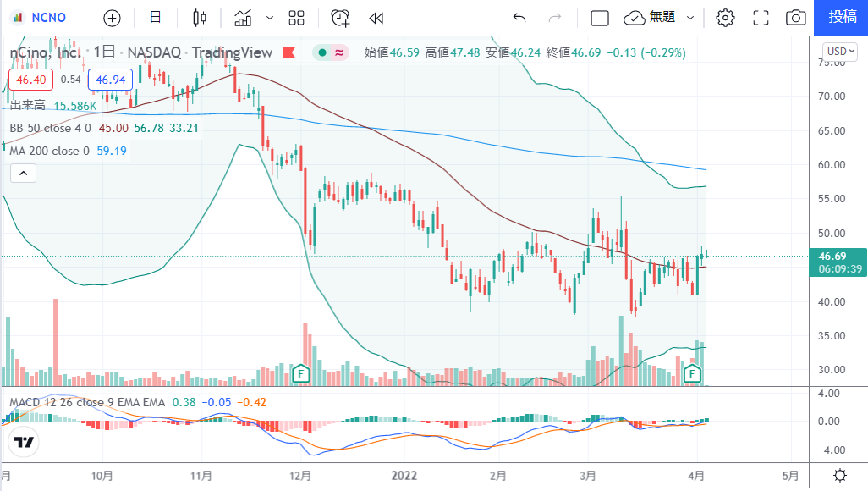Take a chart snapshot

tap(795, 19)
